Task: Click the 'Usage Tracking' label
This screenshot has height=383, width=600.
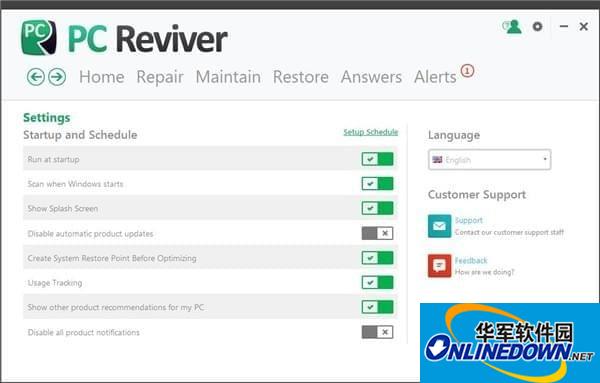Action: (x=55, y=283)
